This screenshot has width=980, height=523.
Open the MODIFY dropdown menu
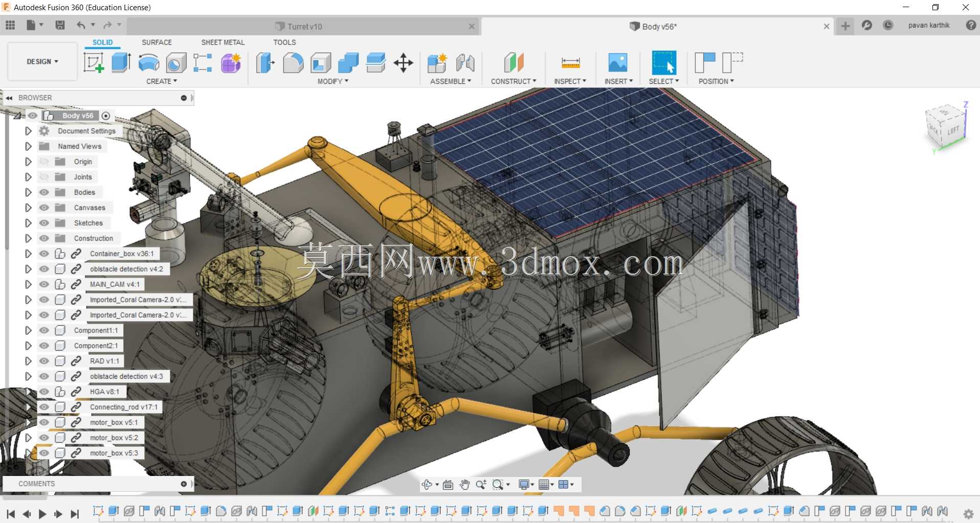pyautogui.click(x=333, y=81)
